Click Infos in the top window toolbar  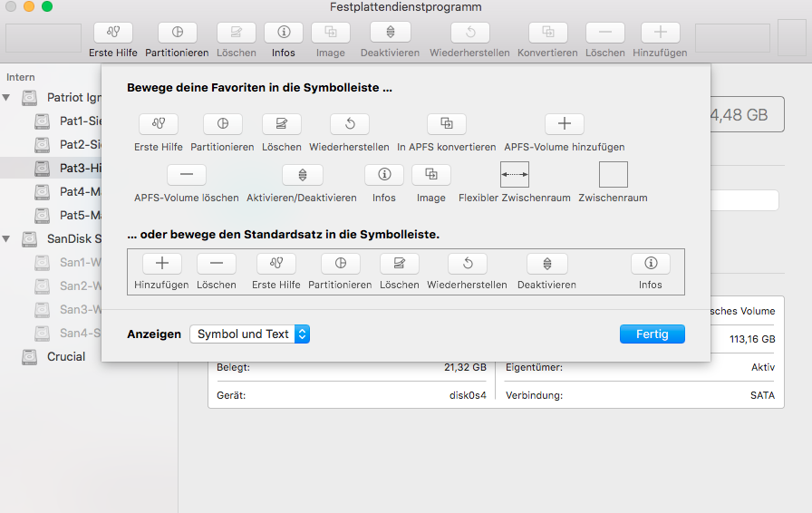coord(283,33)
